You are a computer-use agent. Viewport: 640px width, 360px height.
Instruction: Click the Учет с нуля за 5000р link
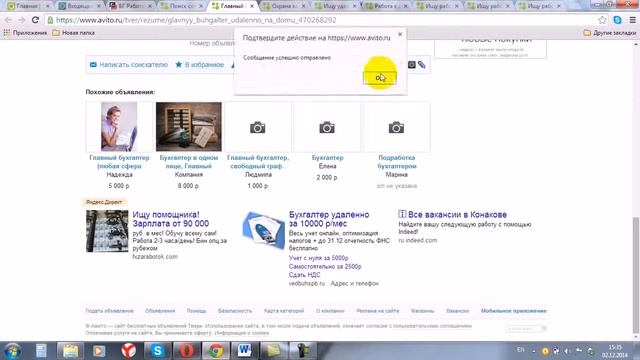pos(318,258)
